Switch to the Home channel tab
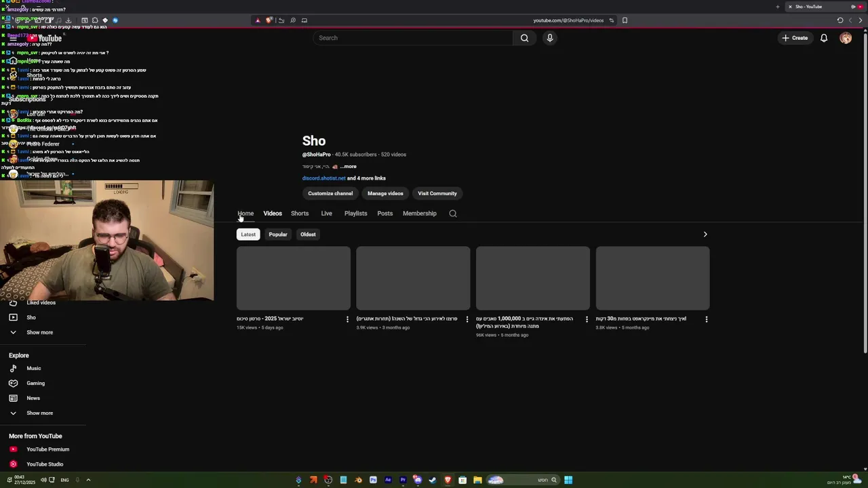868x488 pixels. point(245,213)
